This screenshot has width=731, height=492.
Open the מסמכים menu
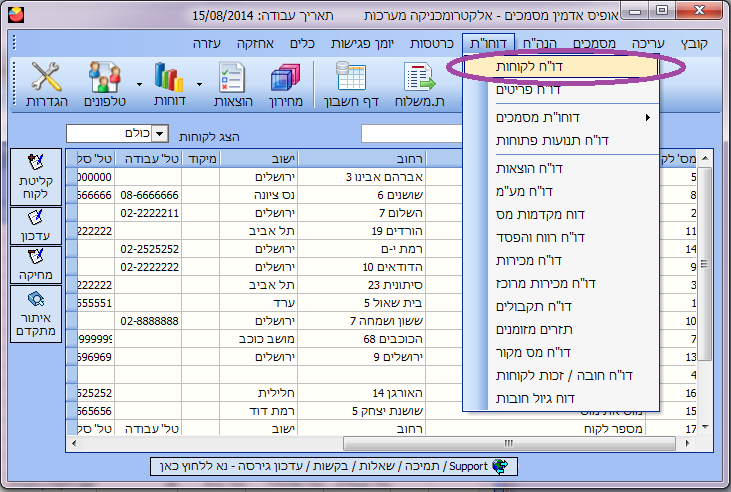(594, 44)
